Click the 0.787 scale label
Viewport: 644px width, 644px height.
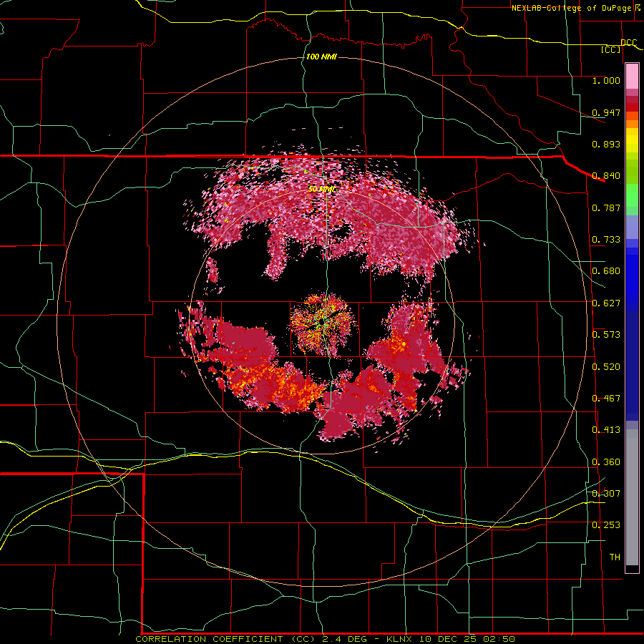click(x=606, y=208)
